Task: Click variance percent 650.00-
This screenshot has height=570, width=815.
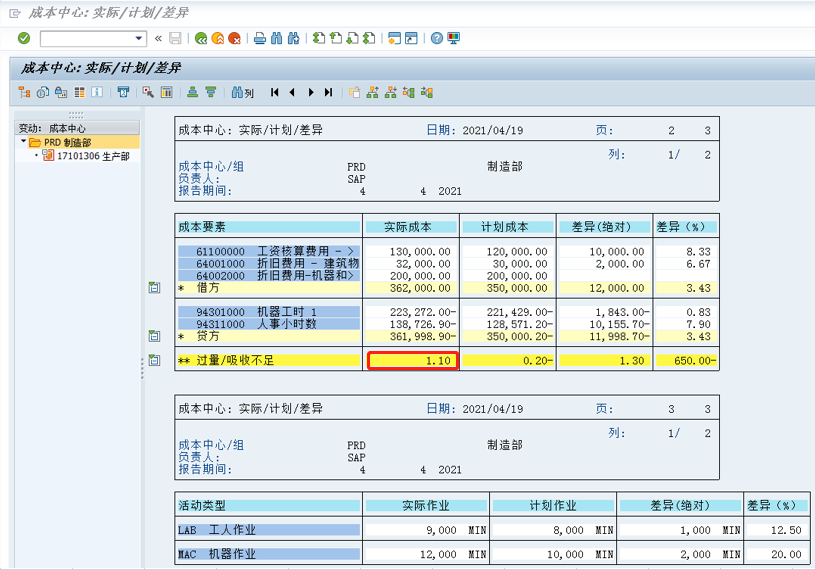Action: coord(694,360)
